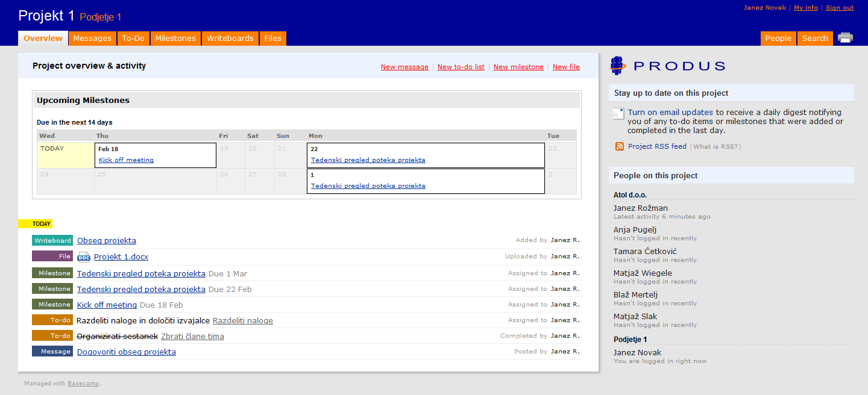The image size is (868, 395).
Task: Click the New milestone link
Action: (518, 67)
